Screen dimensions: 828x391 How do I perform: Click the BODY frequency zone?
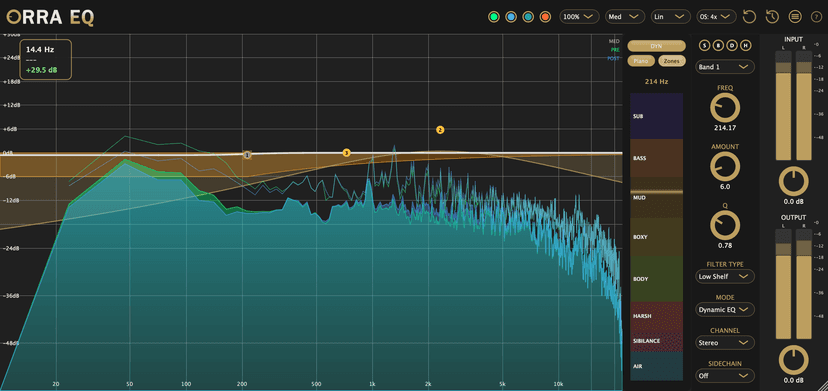[x=656, y=279]
